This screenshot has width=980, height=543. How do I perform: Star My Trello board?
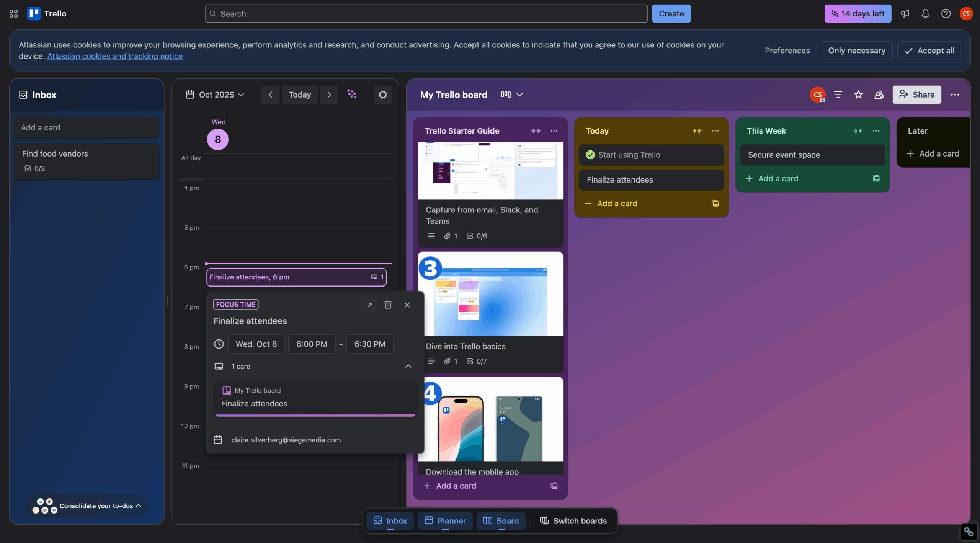coord(859,95)
